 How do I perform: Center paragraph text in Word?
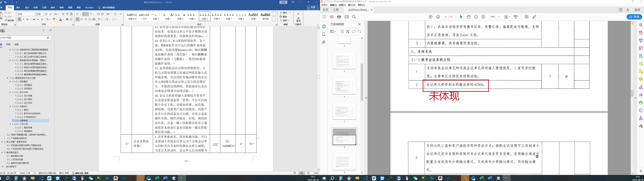click(81, 19)
